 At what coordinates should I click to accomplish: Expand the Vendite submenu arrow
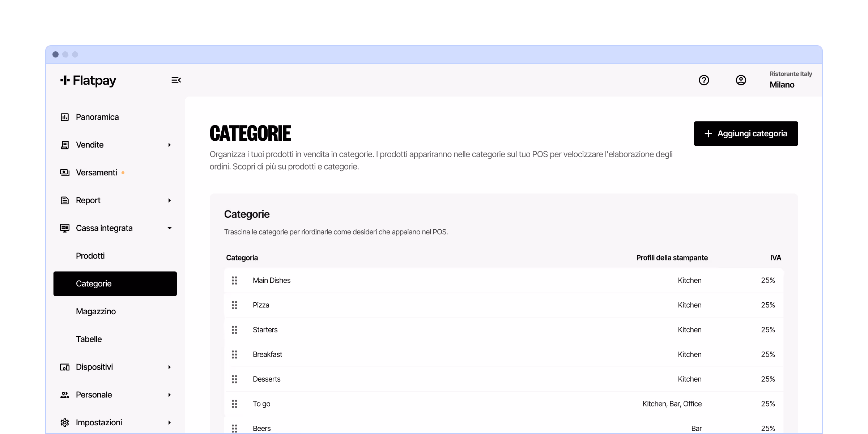click(169, 145)
